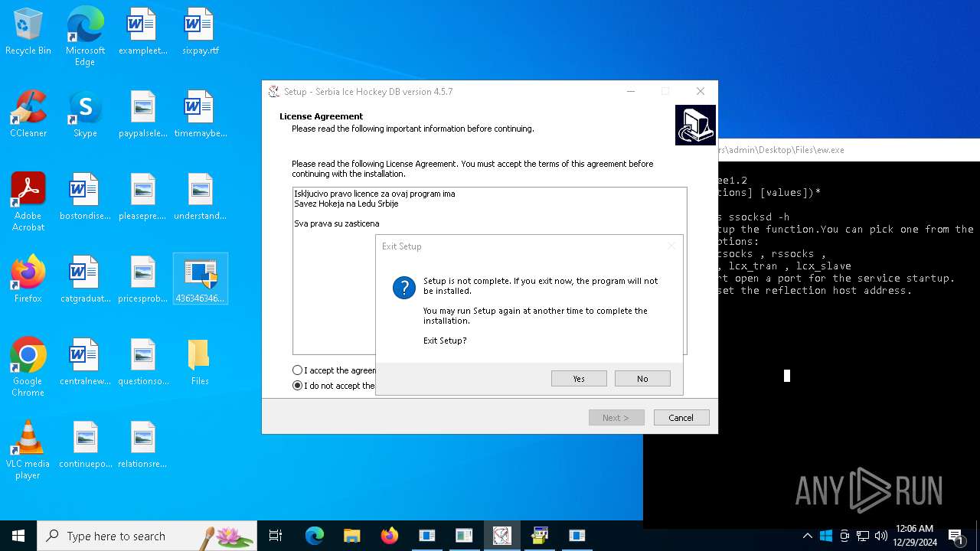Screen dimensions: 980x551
Task: Open the Recycle Bin desktop icon
Action: (28, 31)
